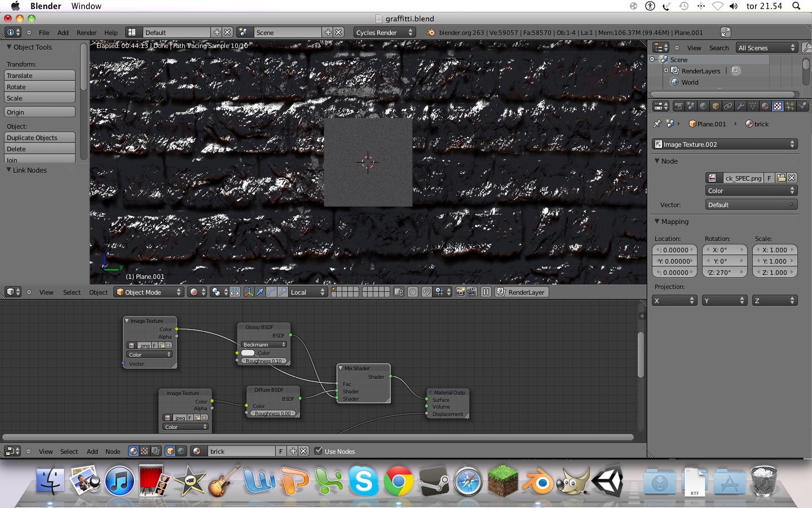
Task: Toggle proportional editing circle button in viewport header
Action: 413,292
